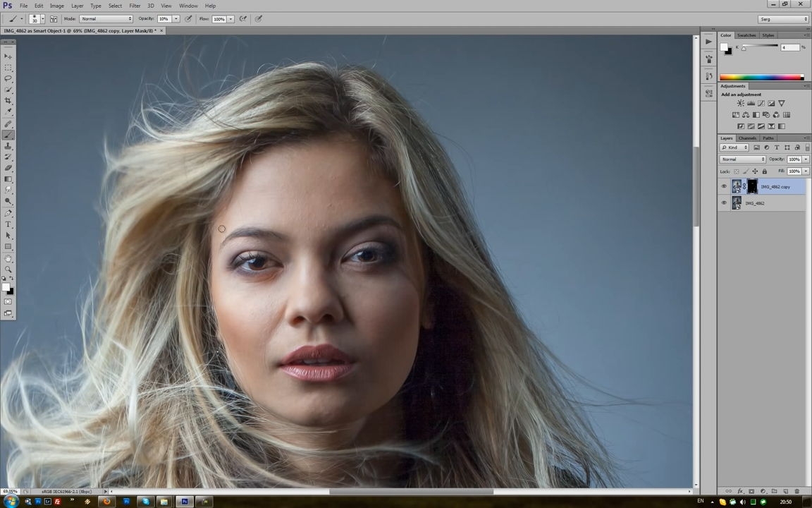The width and height of the screenshot is (812, 508).
Task: Open layer Fill dropdown arrow
Action: (x=806, y=171)
